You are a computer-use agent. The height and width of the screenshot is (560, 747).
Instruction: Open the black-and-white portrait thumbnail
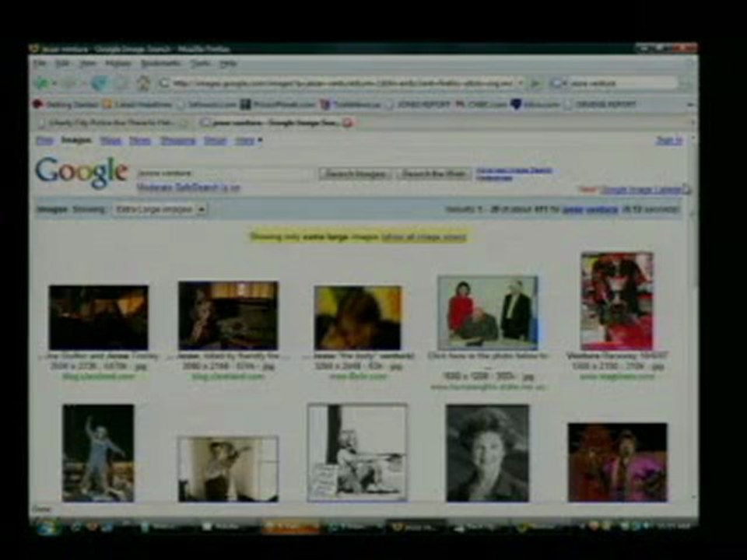tap(487, 453)
